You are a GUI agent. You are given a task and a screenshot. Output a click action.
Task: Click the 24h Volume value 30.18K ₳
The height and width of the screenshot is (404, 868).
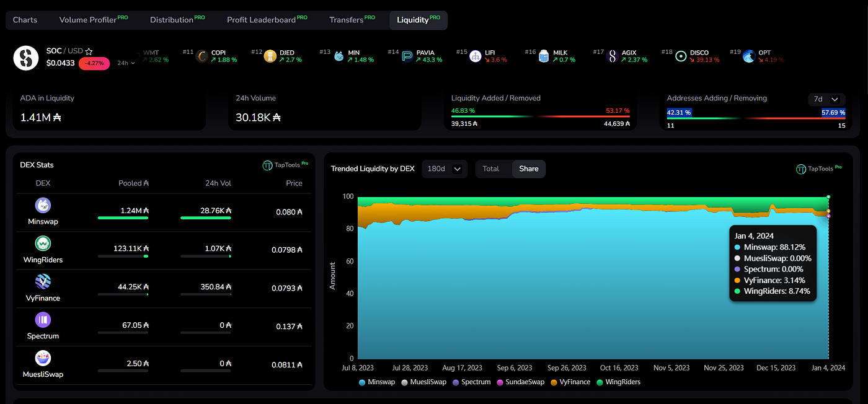258,117
